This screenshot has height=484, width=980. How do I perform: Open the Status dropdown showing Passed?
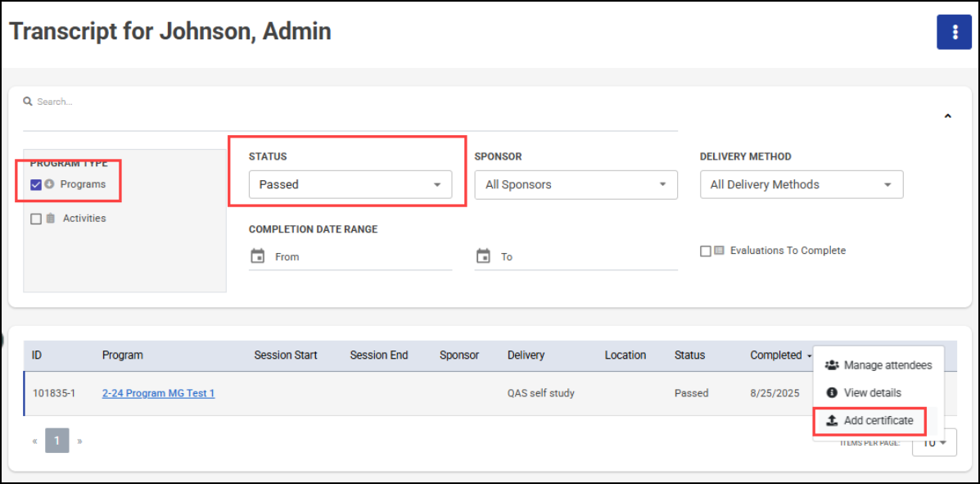pyautogui.click(x=350, y=184)
